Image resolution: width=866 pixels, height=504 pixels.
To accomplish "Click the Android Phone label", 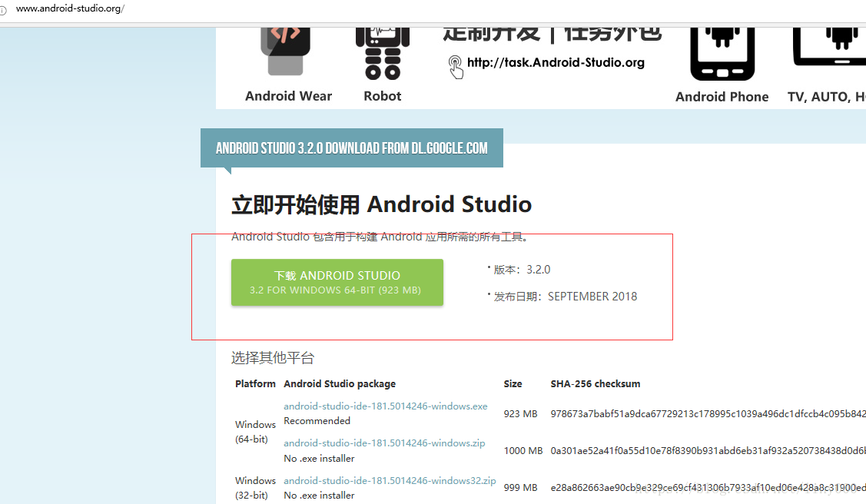I will (722, 97).
